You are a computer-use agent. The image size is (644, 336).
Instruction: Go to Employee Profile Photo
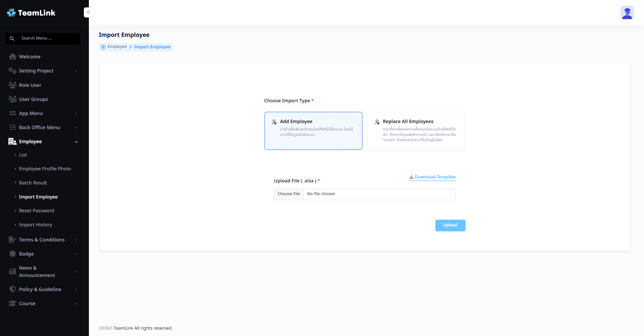coord(45,169)
